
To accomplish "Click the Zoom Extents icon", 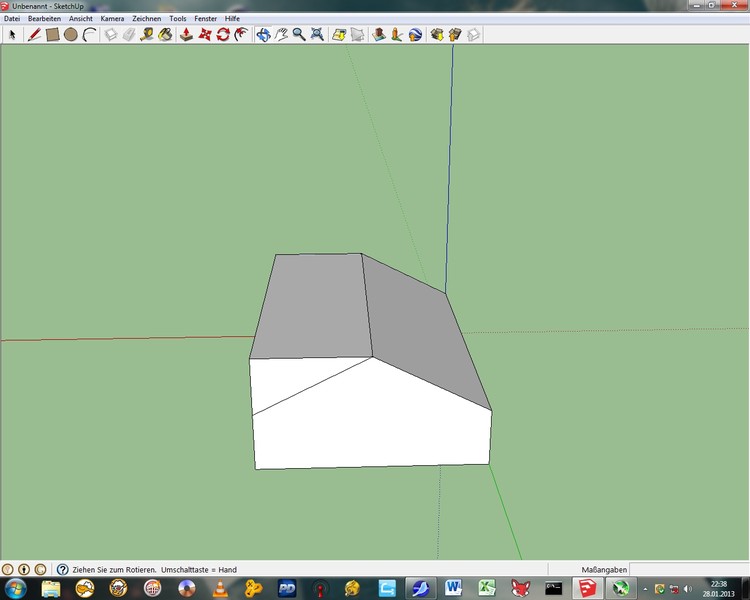I will coord(317,34).
